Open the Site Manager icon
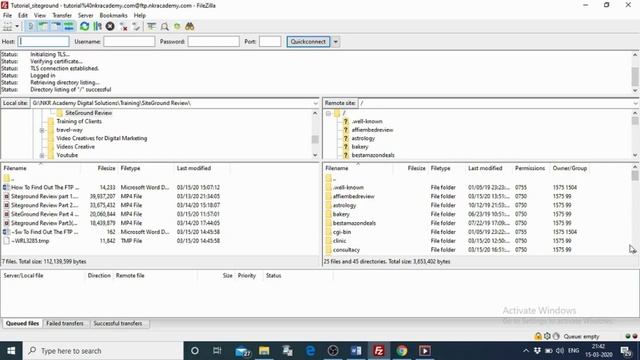Image resolution: width=640 pixels, height=360 pixels. pyautogui.click(x=7, y=27)
